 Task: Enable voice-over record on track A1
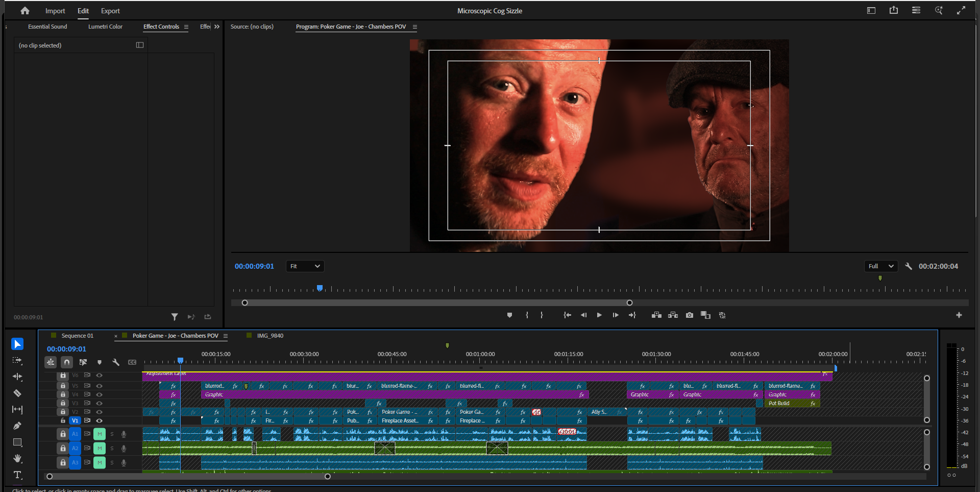(x=124, y=434)
